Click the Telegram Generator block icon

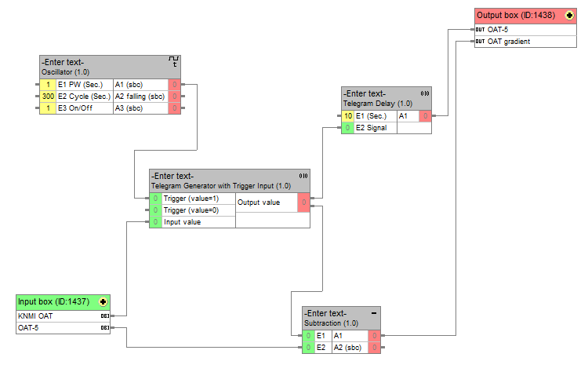[x=303, y=176]
